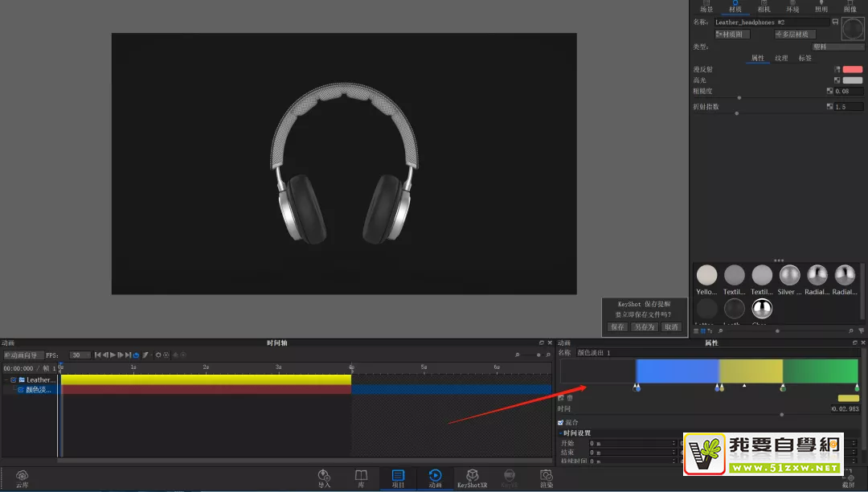Viewport: 868px width, 492px height.
Task: Click Save (保存) in save reminder
Action: [x=617, y=327]
